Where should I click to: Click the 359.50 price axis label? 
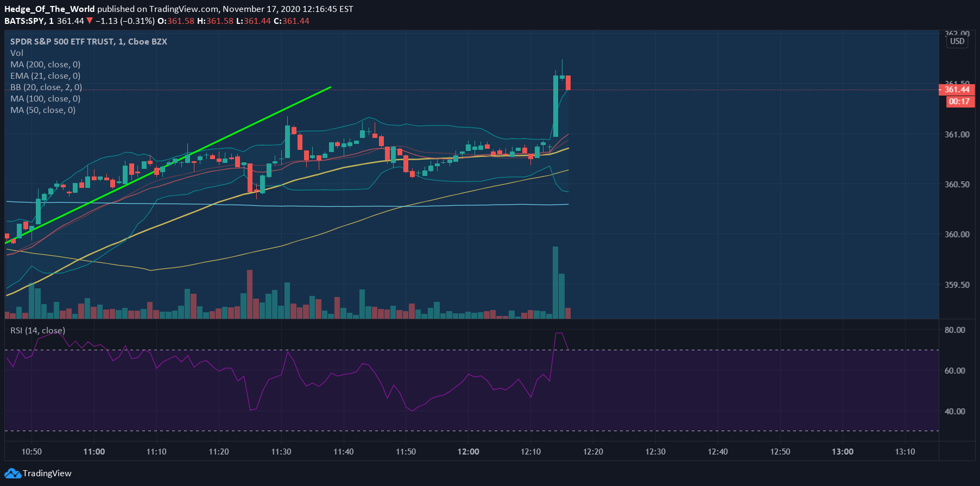[957, 285]
